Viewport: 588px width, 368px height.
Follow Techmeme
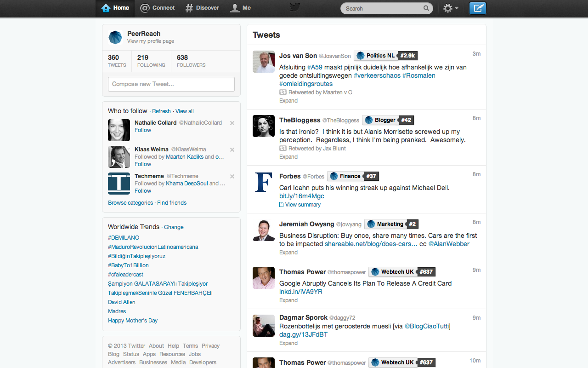[x=143, y=191]
